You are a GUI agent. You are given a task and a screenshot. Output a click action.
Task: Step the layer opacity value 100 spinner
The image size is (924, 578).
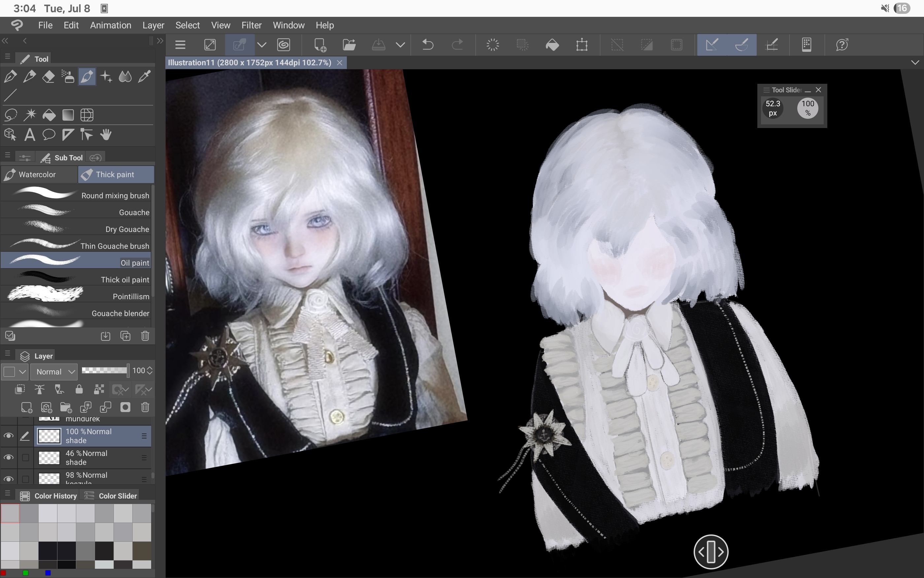click(x=150, y=370)
